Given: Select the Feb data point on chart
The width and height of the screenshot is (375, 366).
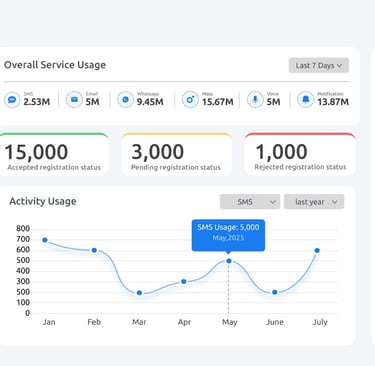Looking at the screenshot, I should [94, 250].
